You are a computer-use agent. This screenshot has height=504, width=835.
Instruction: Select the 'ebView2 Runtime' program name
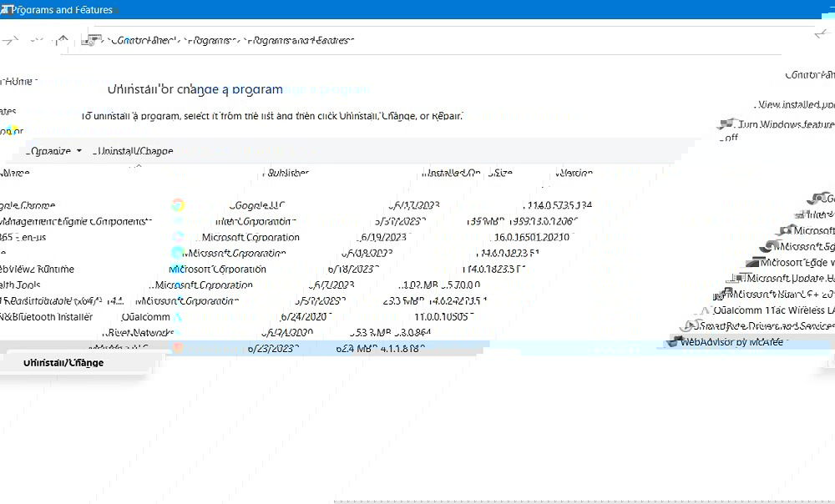[38, 270]
